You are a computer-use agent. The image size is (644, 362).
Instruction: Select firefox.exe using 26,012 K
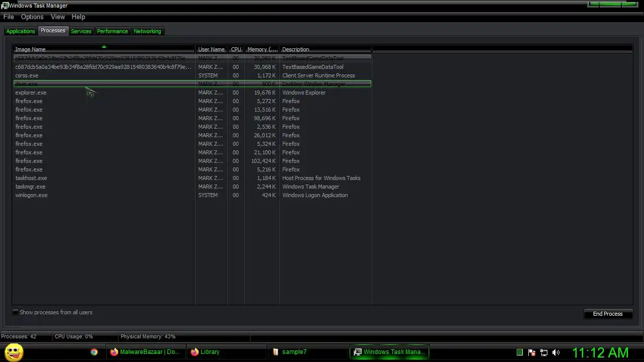[192, 135]
